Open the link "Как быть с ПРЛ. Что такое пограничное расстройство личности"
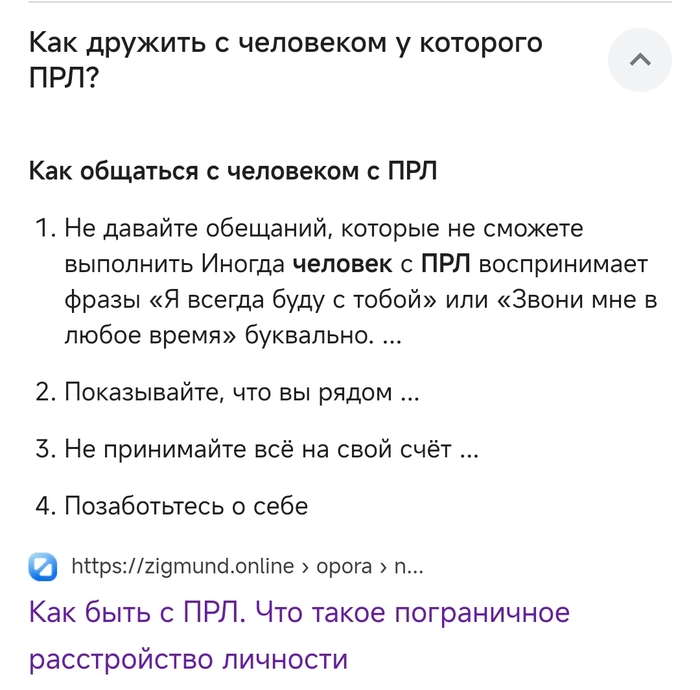Screen dimensions: 700x690 point(298,635)
